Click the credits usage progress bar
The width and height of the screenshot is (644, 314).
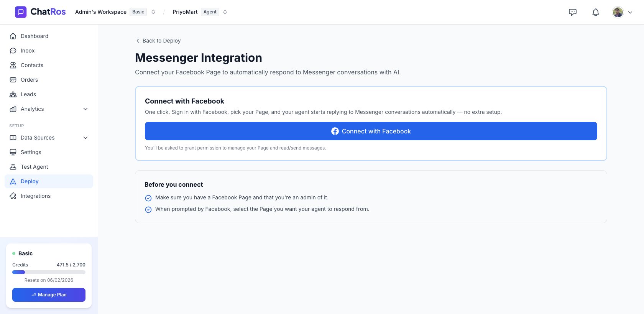(x=49, y=272)
